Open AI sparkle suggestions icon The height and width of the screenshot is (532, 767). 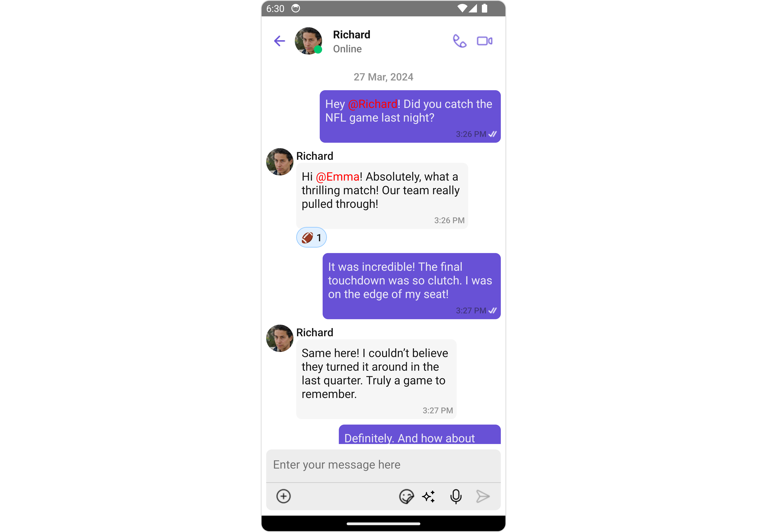(x=429, y=496)
